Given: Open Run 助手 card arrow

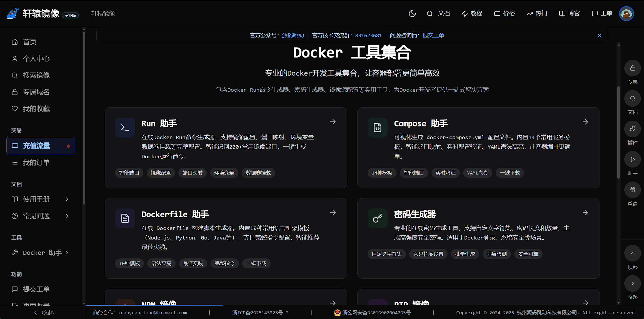Looking at the screenshot, I should (333, 122).
